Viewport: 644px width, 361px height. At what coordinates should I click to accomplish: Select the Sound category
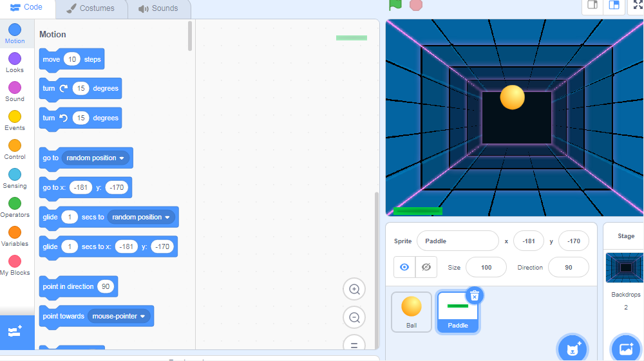[x=15, y=91]
